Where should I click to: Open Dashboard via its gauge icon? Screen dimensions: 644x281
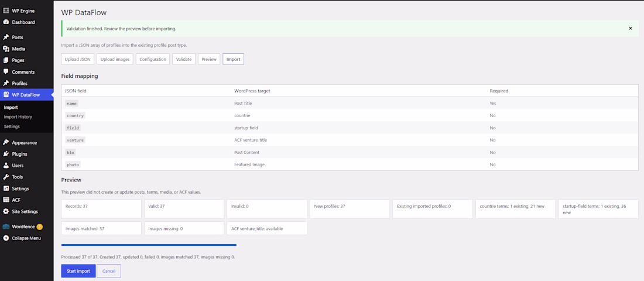pos(6,22)
